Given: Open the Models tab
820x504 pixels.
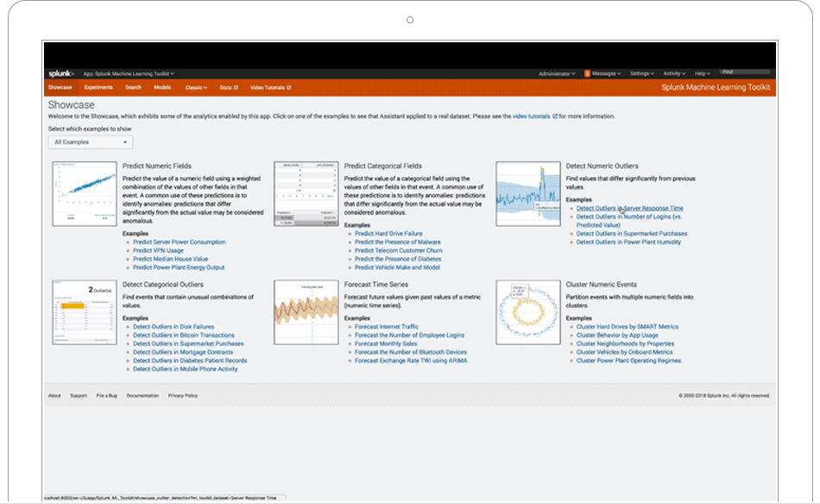Looking at the screenshot, I should coord(162,87).
